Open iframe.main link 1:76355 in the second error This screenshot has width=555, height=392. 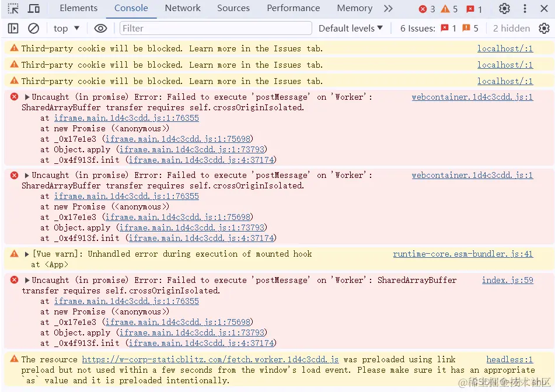pos(127,196)
